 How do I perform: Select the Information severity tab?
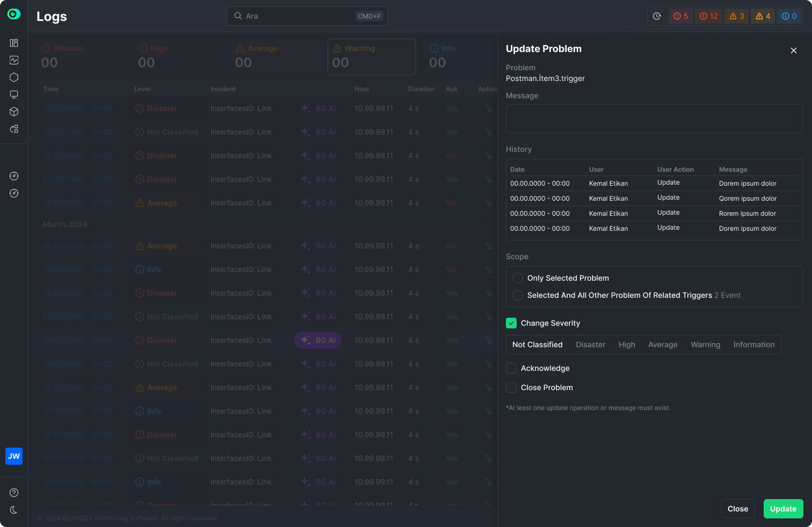click(x=754, y=345)
